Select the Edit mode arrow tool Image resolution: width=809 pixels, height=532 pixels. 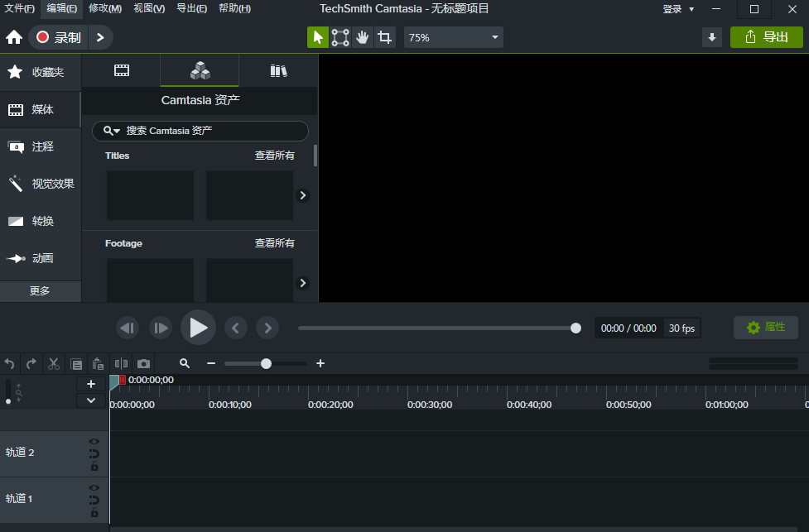coord(318,37)
